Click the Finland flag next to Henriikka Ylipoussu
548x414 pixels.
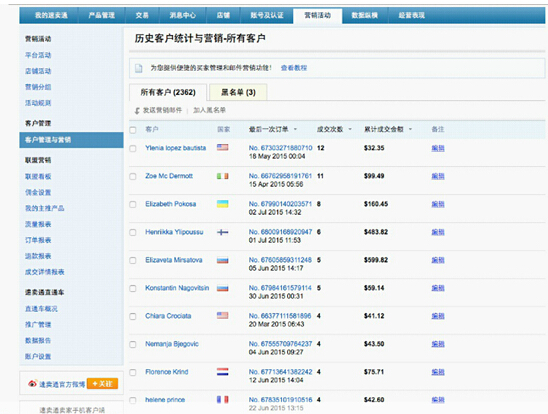pyautogui.click(x=222, y=232)
